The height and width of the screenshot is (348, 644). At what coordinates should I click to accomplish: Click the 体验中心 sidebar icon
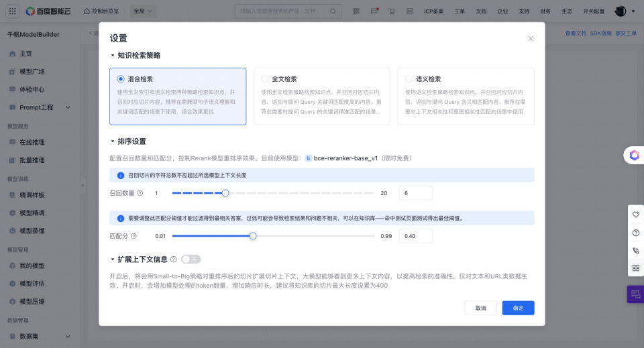pyautogui.click(x=12, y=89)
